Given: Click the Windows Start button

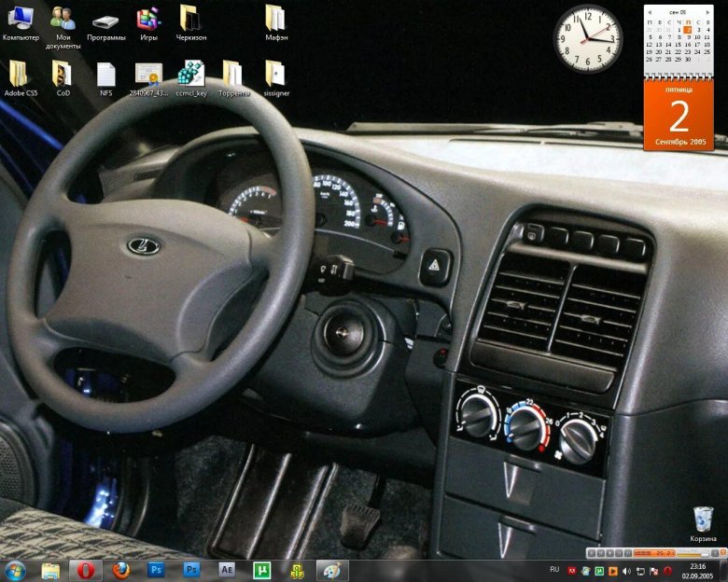Looking at the screenshot, I should click(x=15, y=569).
